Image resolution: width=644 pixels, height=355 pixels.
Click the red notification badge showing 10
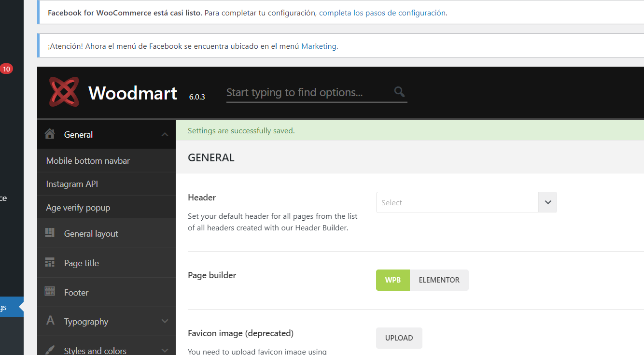(6, 69)
